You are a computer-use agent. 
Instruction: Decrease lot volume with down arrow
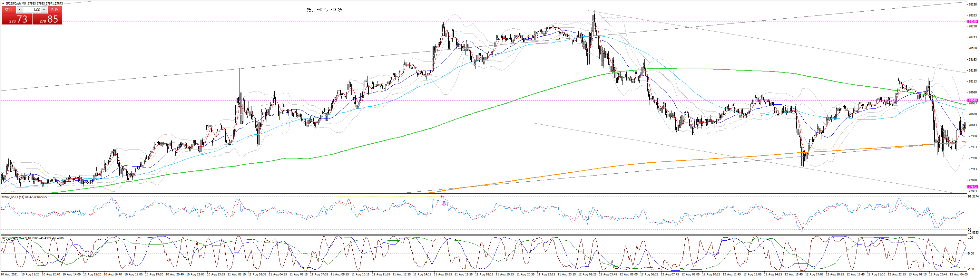(20, 10)
